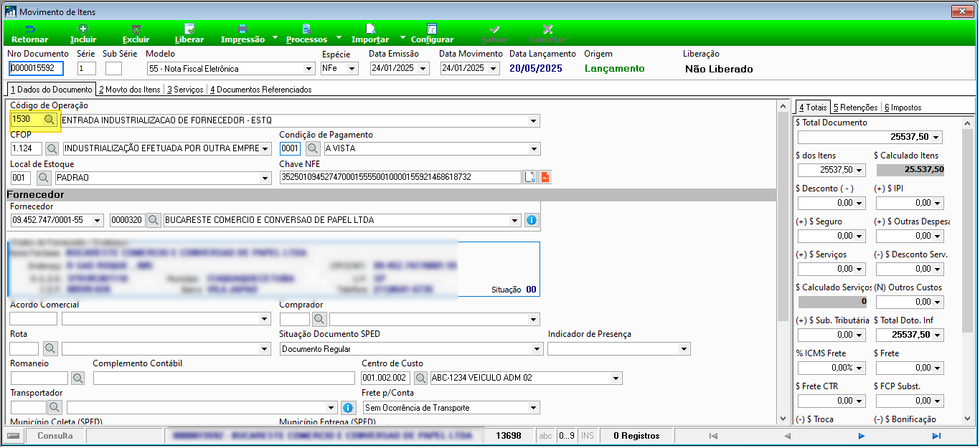Click the Importar toolbar button
980x448 pixels.
(x=370, y=34)
